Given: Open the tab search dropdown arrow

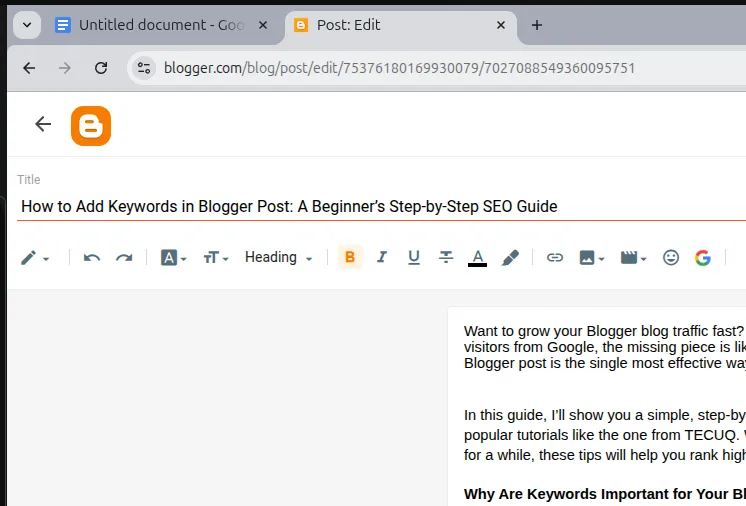Looking at the screenshot, I should pyautogui.click(x=27, y=25).
